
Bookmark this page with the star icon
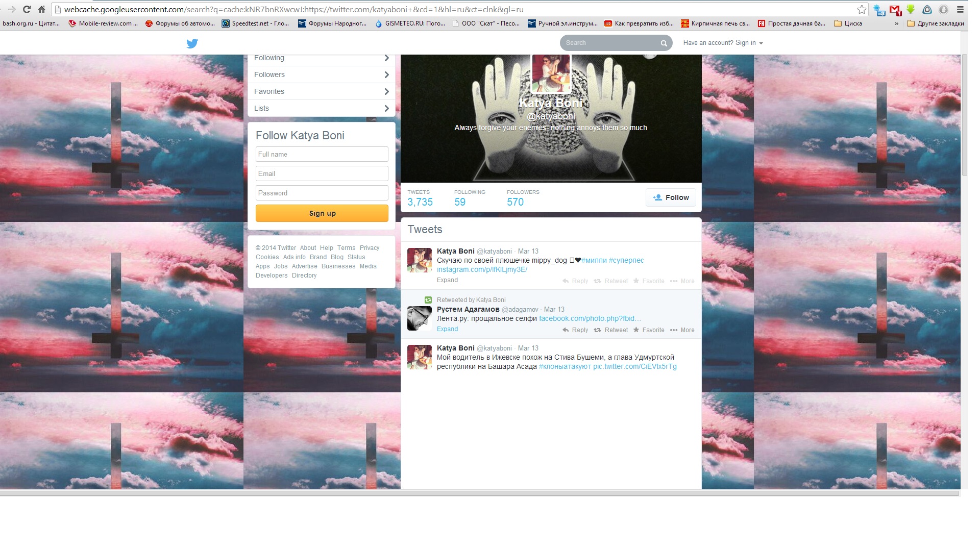coord(862,9)
